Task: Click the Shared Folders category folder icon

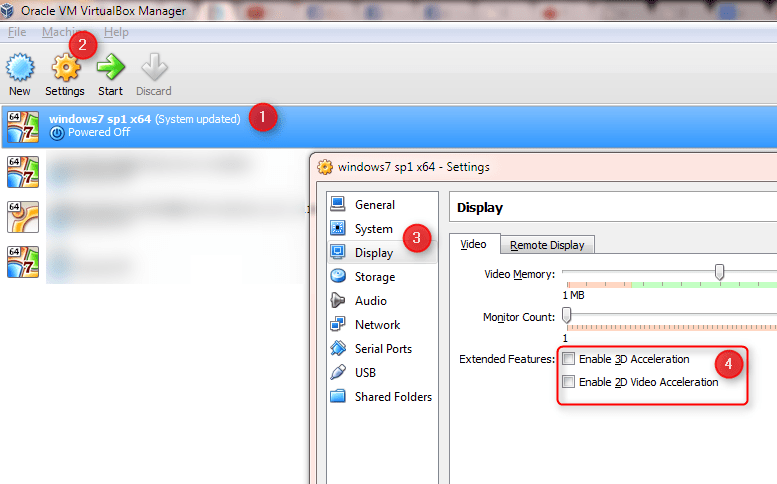Action: pyautogui.click(x=338, y=396)
